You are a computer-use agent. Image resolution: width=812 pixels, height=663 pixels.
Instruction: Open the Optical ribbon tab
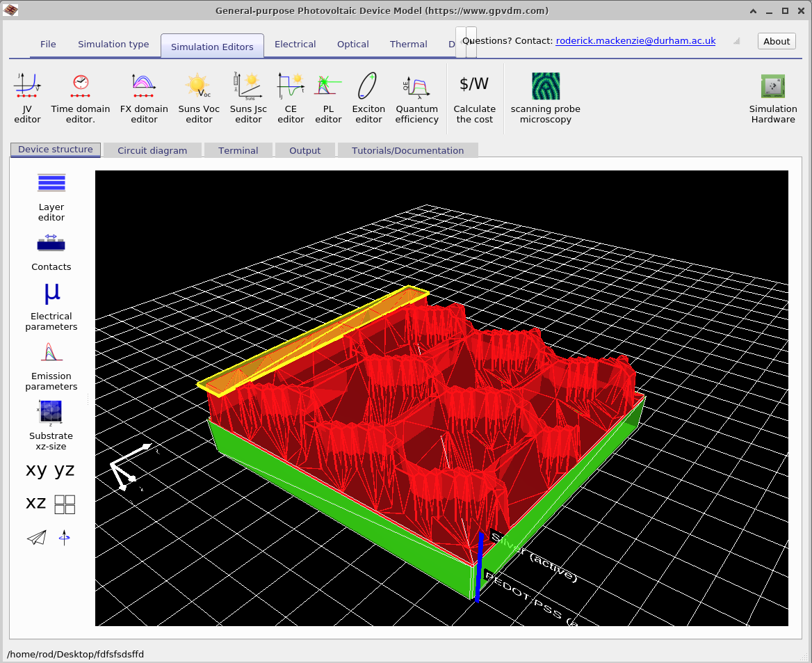pos(352,44)
